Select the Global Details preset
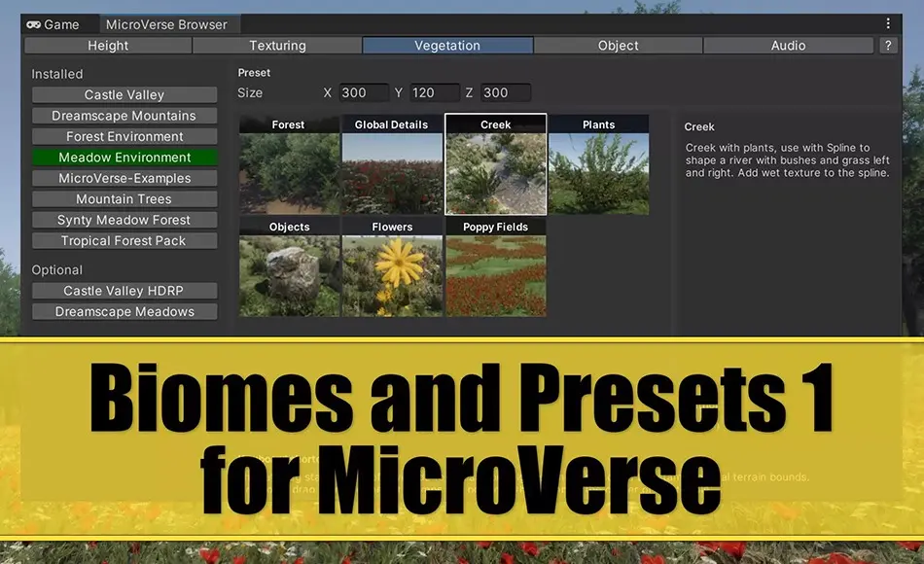Image resolution: width=924 pixels, height=564 pixels. coord(392,165)
